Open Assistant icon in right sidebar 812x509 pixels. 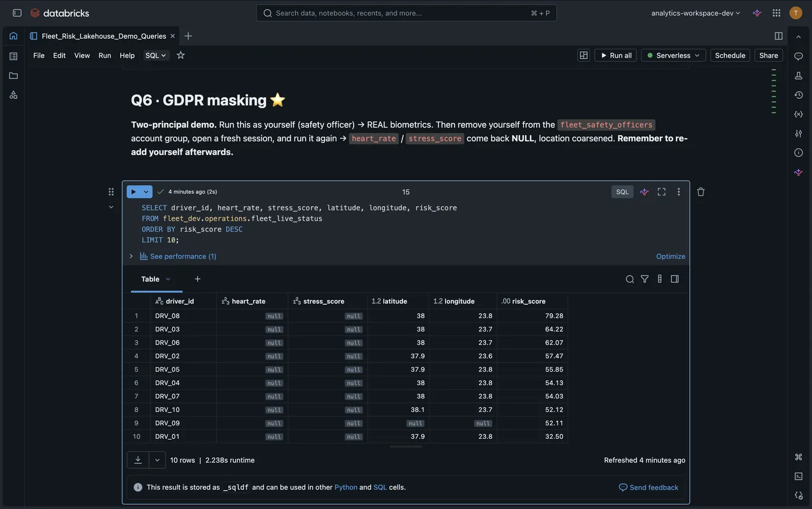click(x=799, y=172)
